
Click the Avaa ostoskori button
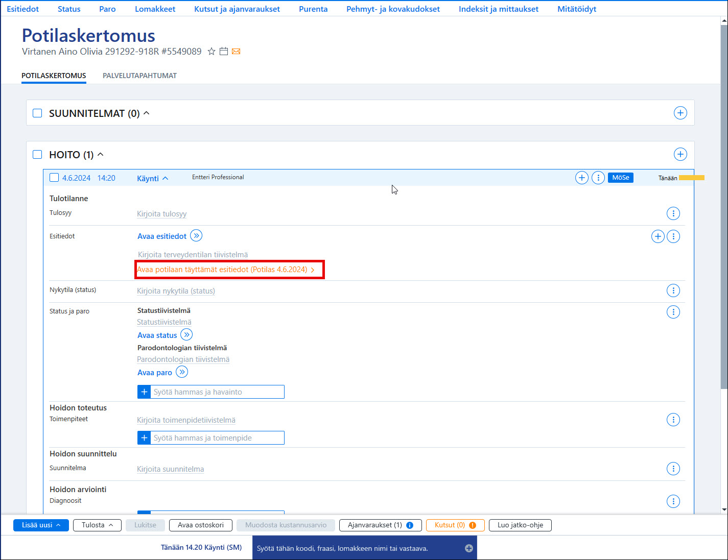(201, 525)
